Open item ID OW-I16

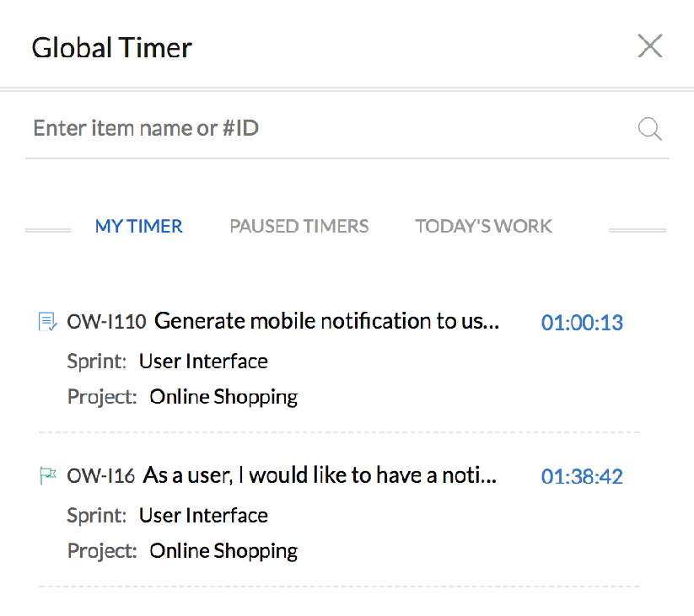(x=100, y=476)
